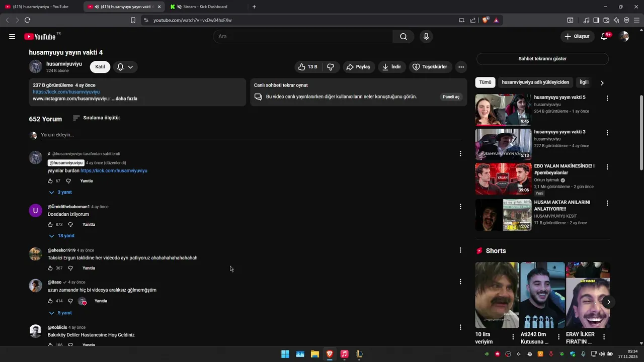644x362 pixels.
Task: Reply to the ahesko1919 comment
Action: click(x=89, y=268)
